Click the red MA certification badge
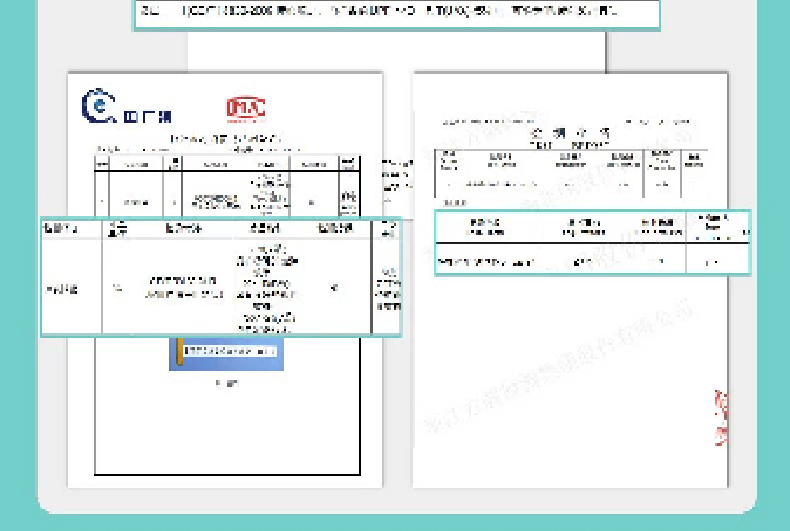Image resolution: width=790 pixels, height=531 pixels. (245, 108)
